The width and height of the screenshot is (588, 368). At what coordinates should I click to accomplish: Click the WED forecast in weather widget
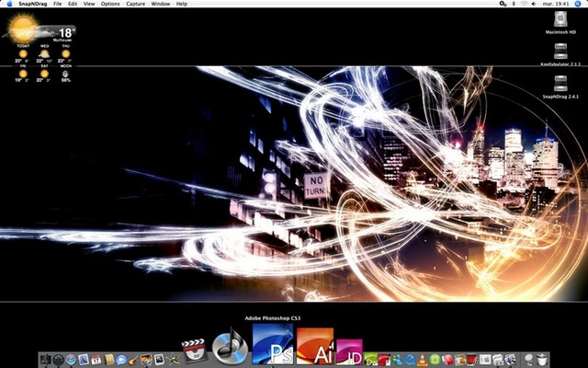pos(44,53)
